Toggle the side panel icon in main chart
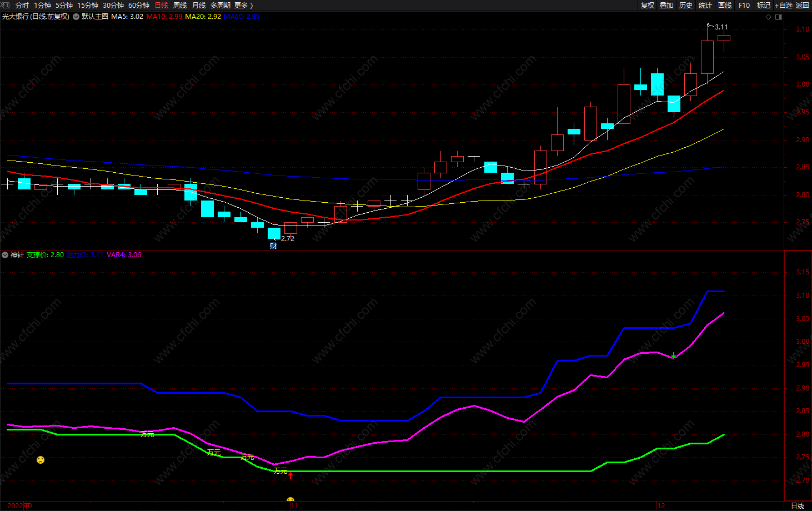The height and width of the screenshot is (511, 812). click(x=779, y=17)
